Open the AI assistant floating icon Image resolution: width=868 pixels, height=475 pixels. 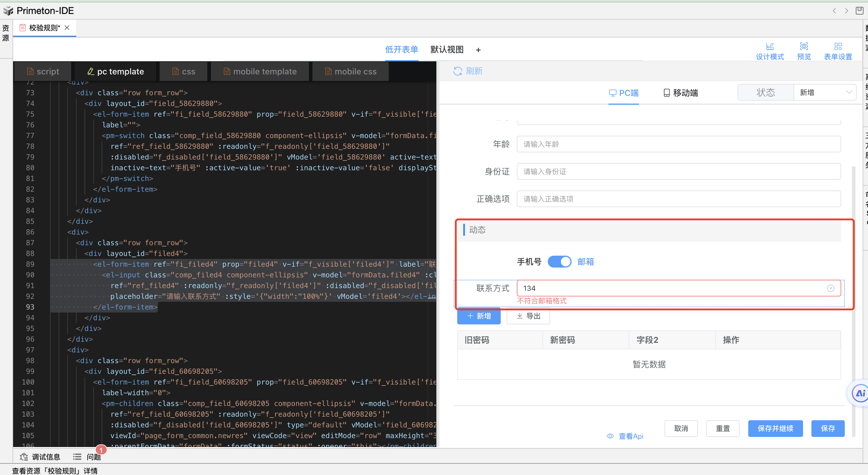coord(860,393)
